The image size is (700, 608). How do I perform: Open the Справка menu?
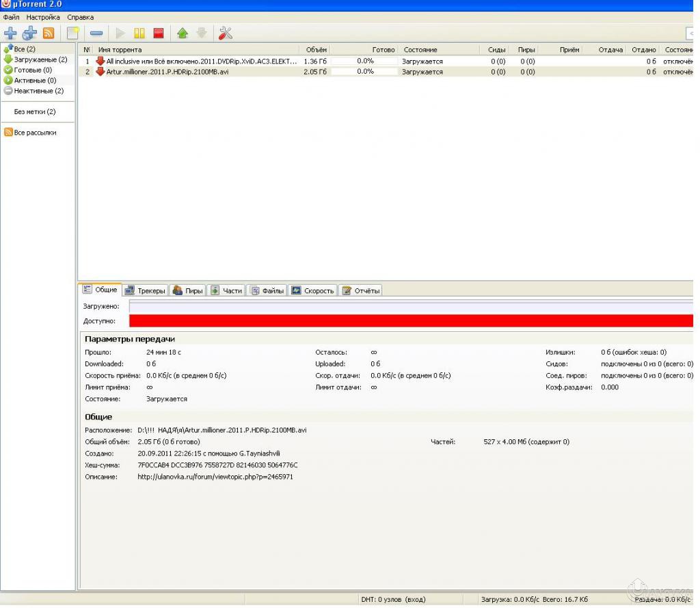(x=81, y=17)
